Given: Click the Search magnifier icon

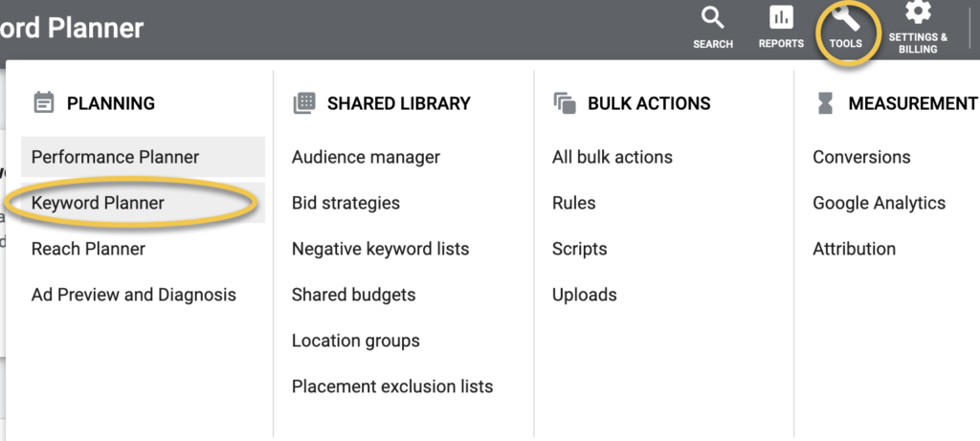Looking at the screenshot, I should pos(713,18).
